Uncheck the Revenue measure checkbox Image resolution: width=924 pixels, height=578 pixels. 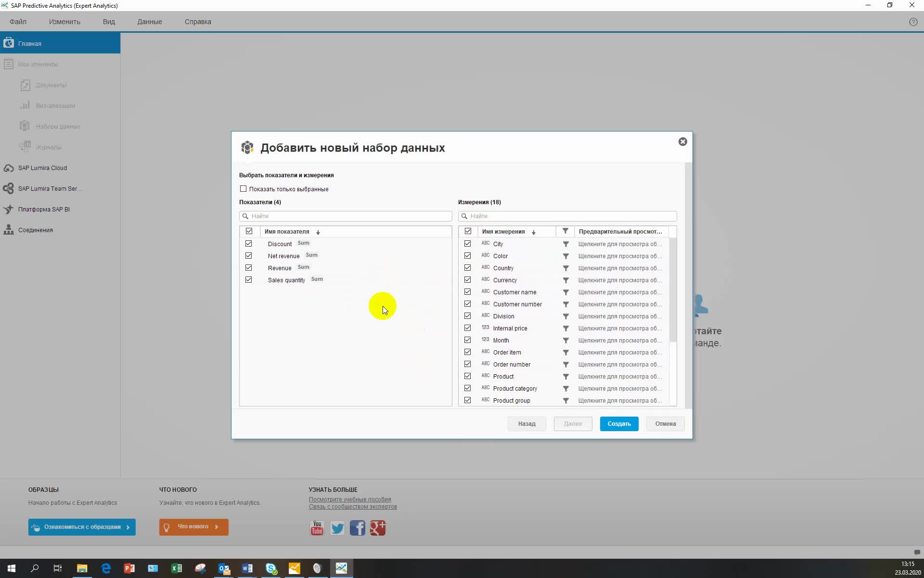[248, 268]
